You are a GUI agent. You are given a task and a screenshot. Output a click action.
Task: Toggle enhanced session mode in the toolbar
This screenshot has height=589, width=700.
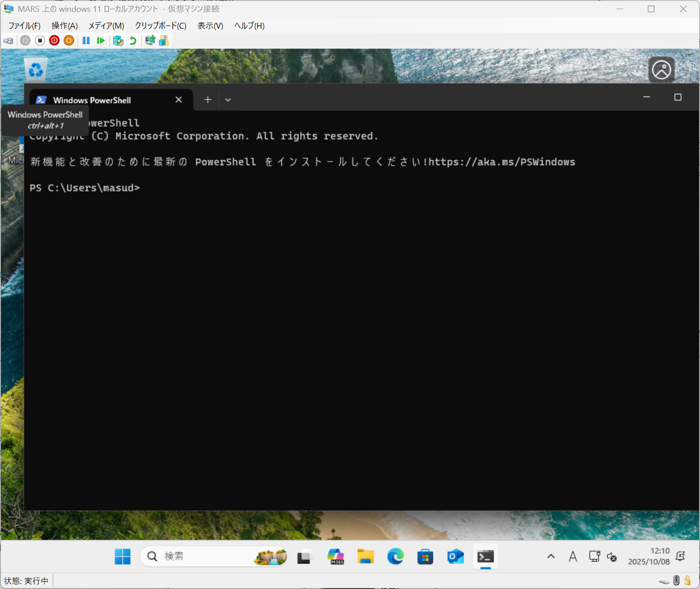tap(150, 40)
